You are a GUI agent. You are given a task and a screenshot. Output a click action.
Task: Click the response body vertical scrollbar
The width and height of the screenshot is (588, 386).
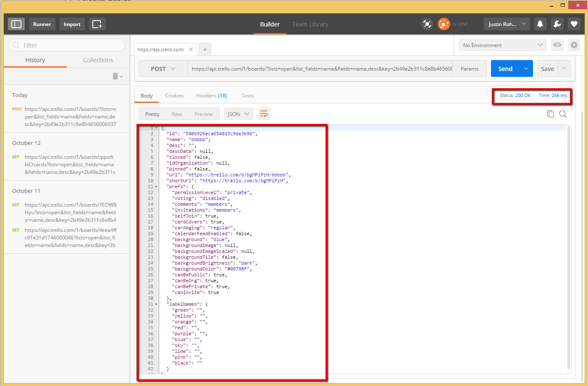click(569, 248)
